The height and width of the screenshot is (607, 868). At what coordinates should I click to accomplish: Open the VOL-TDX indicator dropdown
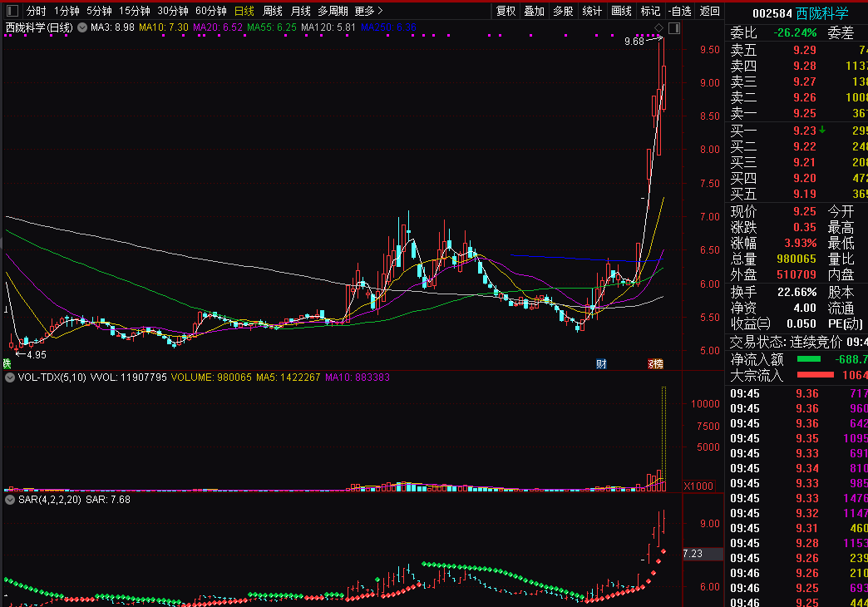[8, 378]
